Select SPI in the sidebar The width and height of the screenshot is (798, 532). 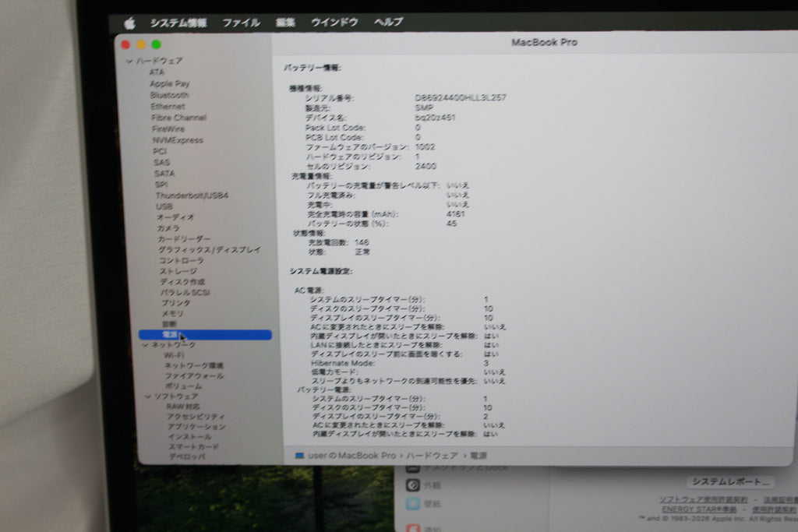pyautogui.click(x=161, y=185)
